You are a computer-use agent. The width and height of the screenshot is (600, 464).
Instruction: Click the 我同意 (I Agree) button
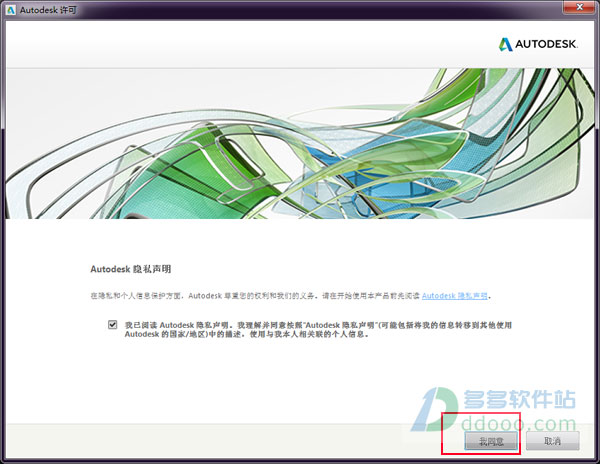tap(491, 441)
